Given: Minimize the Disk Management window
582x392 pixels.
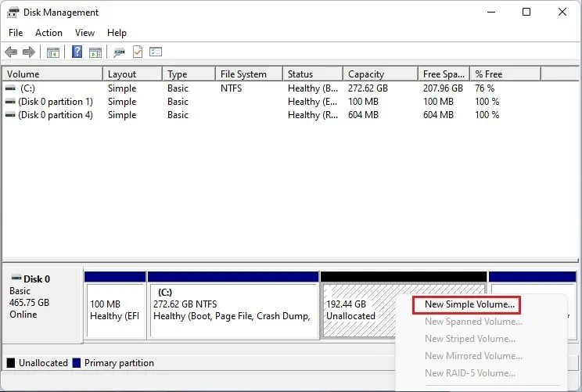Looking at the screenshot, I should point(491,13).
